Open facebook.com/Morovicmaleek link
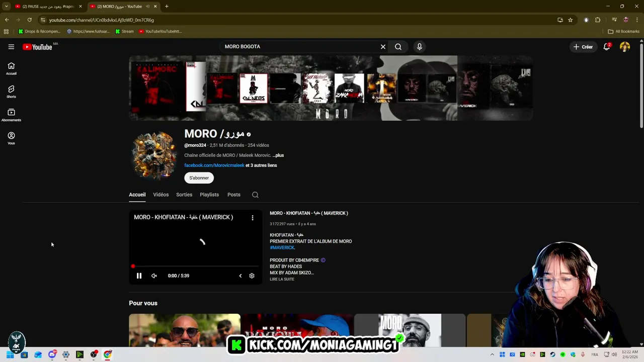This screenshot has height=362, width=644. tap(214, 165)
